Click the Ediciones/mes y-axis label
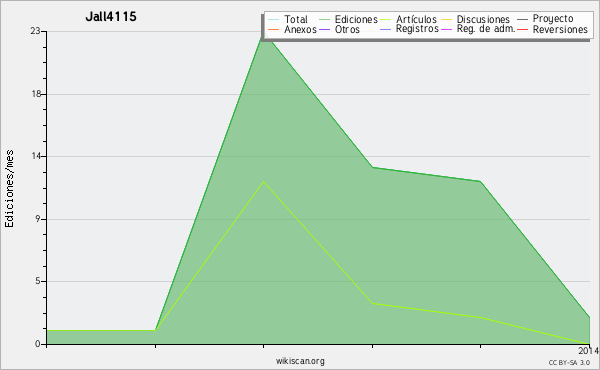The width and height of the screenshot is (600, 370). coord(9,189)
